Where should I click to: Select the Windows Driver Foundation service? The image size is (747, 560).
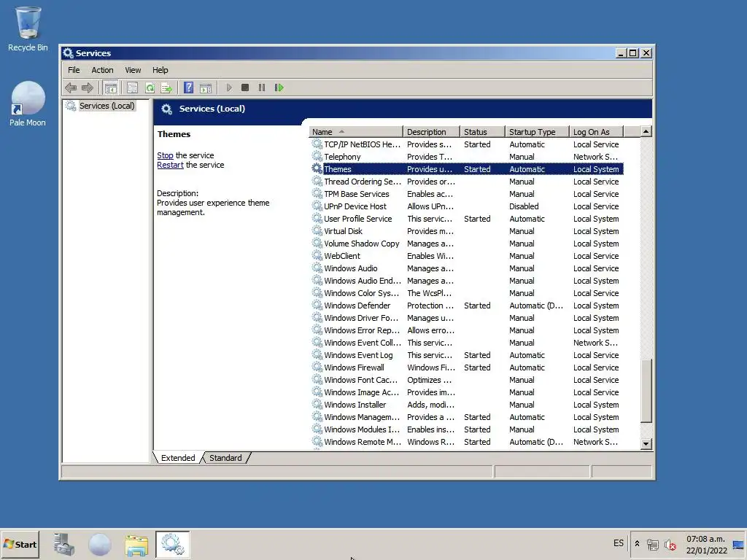pos(466,318)
